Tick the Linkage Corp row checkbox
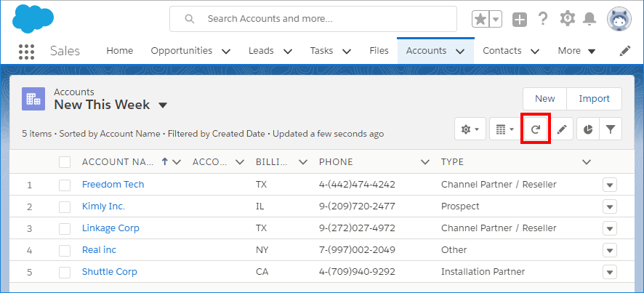Screen dimensions: 644x293 65,228
